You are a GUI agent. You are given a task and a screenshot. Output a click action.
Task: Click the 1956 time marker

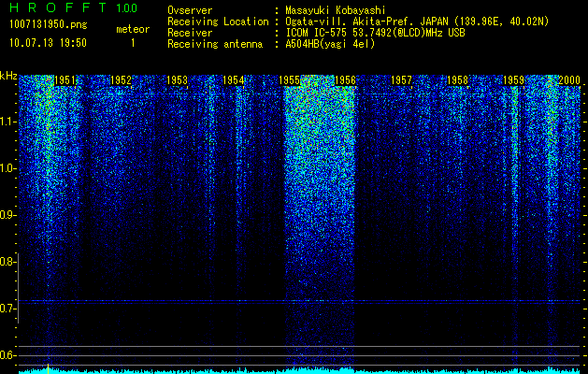pyautogui.click(x=345, y=80)
